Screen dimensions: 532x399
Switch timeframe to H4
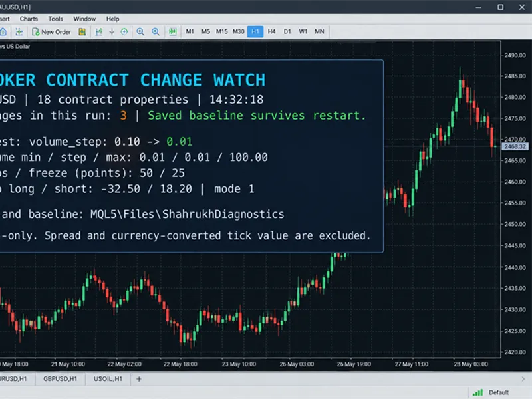click(x=271, y=31)
